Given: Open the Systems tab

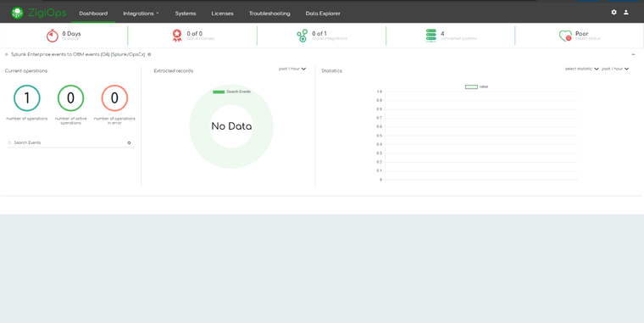Looking at the screenshot, I should (x=186, y=14).
